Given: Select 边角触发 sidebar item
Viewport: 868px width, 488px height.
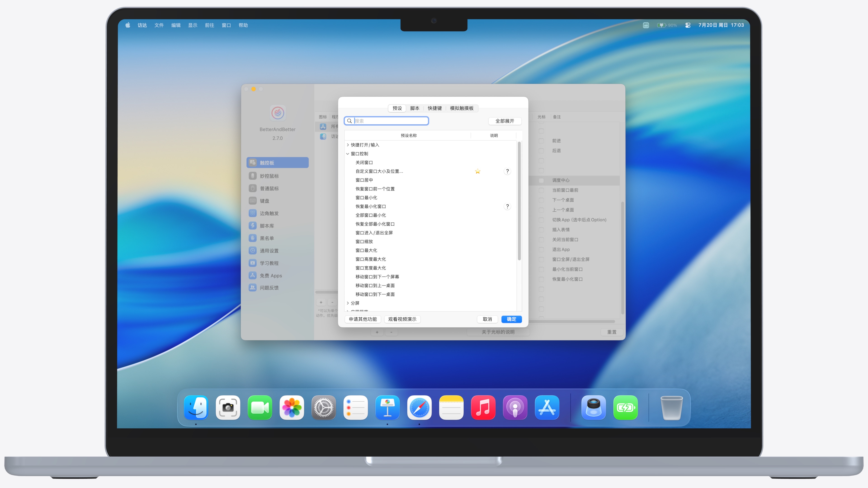Looking at the screenshot, I should [269, 213].
